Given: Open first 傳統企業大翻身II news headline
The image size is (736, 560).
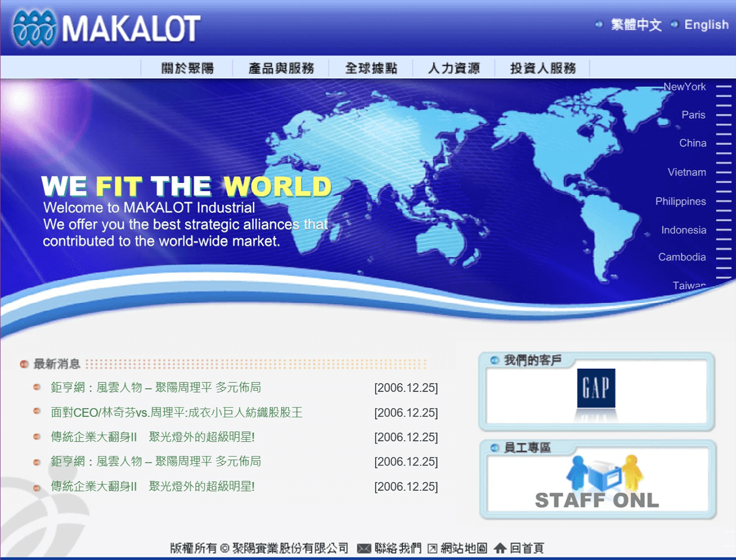Looking at the screenshot, I should [x=152, y=437].
